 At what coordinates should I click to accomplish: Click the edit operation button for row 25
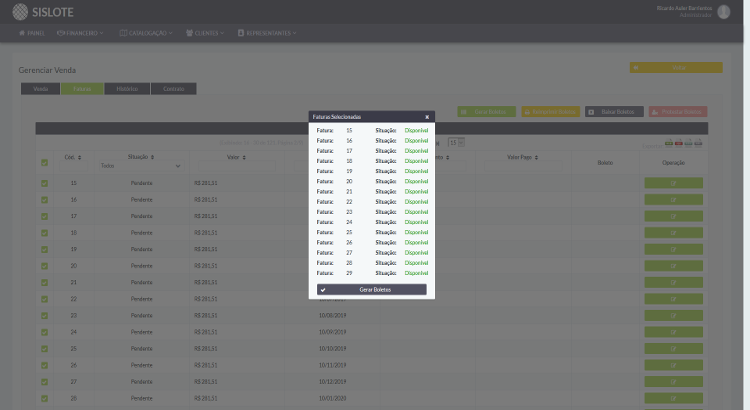pyautogui.click(x=673, y=349)
